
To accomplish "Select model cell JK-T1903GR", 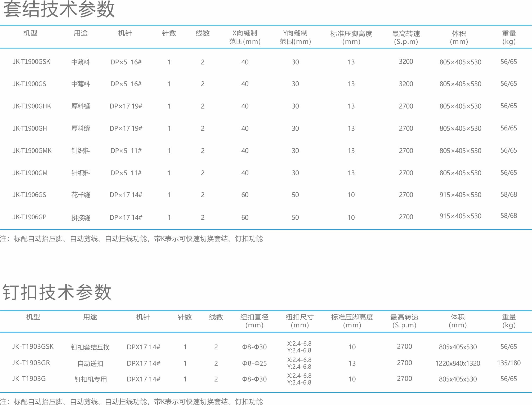I will (x=31, y=363).
